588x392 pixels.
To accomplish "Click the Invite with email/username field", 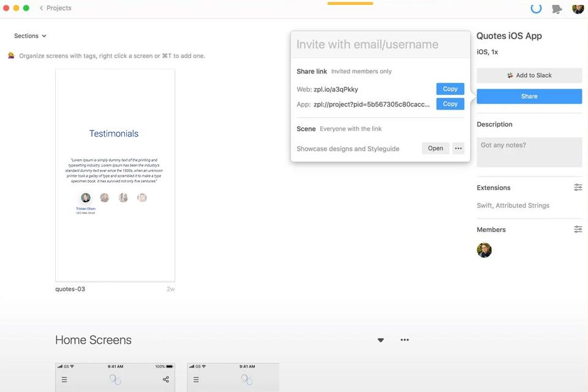I will [380, 44].
